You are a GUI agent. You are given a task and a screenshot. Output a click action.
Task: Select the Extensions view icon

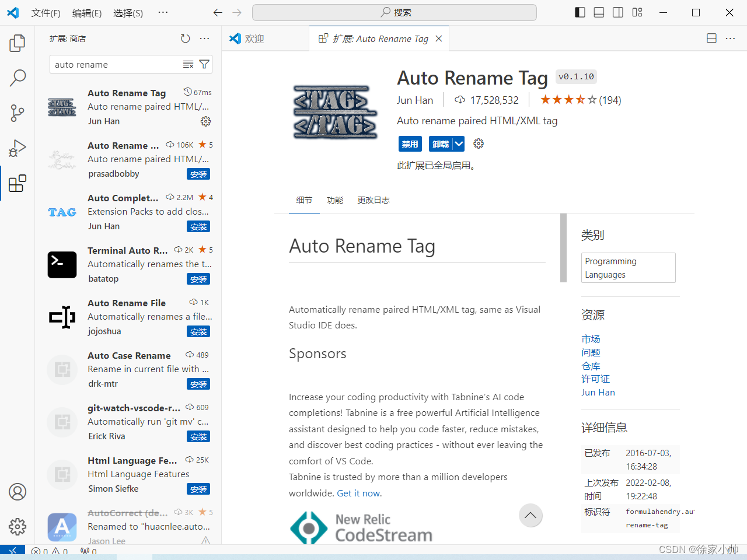coord(18,183)
